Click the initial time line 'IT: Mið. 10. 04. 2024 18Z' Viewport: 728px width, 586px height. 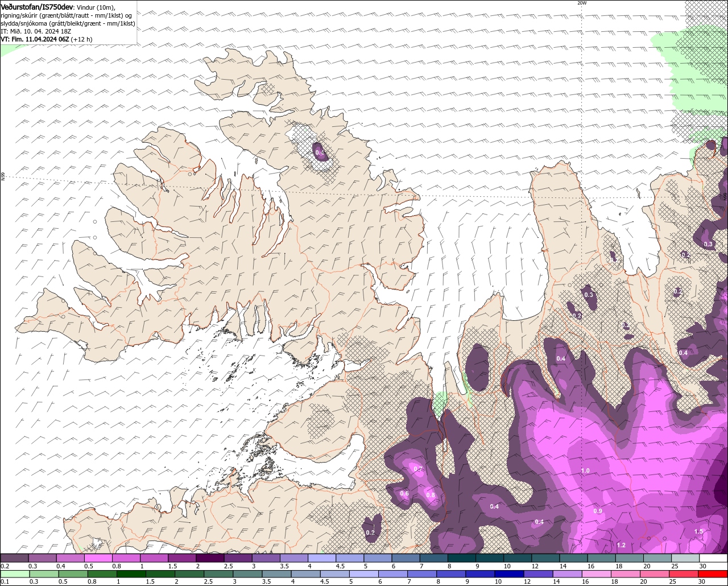point(36,31)
